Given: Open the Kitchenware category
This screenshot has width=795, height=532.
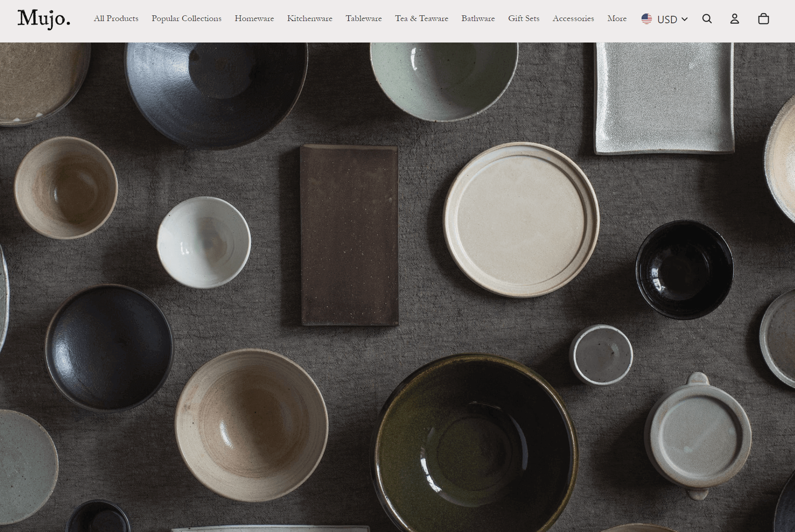Looking at the screenshot, I should click(x=310, y=19).
